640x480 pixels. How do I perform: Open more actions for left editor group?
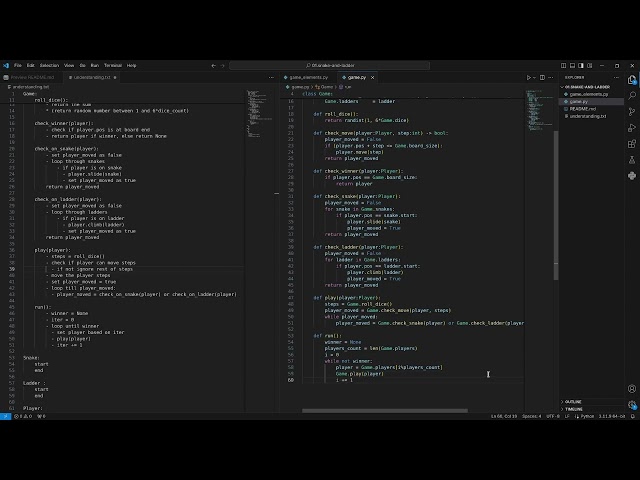click(x=271, y=77)
